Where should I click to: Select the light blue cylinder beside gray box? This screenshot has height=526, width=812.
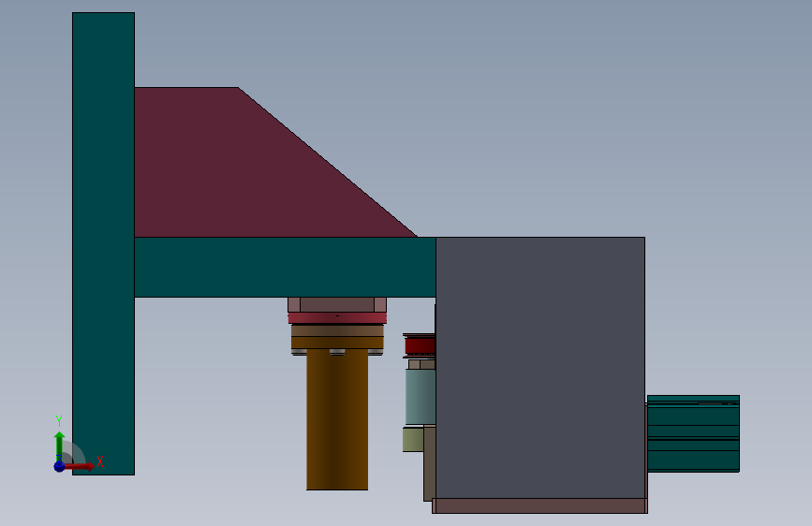pyautogui.click(x=420, y=397)
